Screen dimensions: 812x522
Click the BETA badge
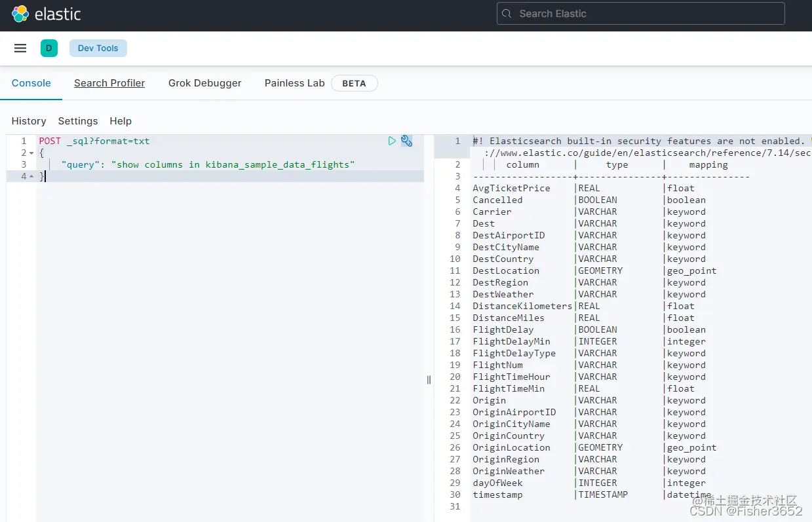[x=354, y=83]
